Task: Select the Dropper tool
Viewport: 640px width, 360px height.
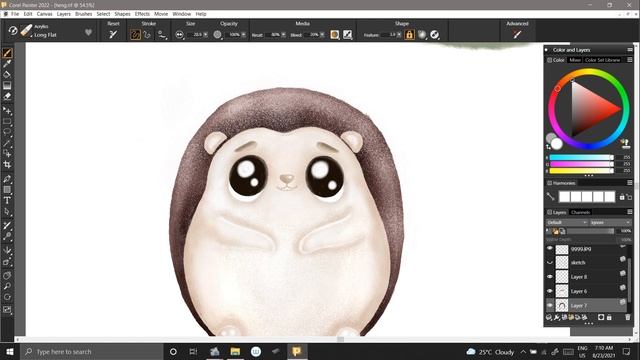Action: click(7, 64)
